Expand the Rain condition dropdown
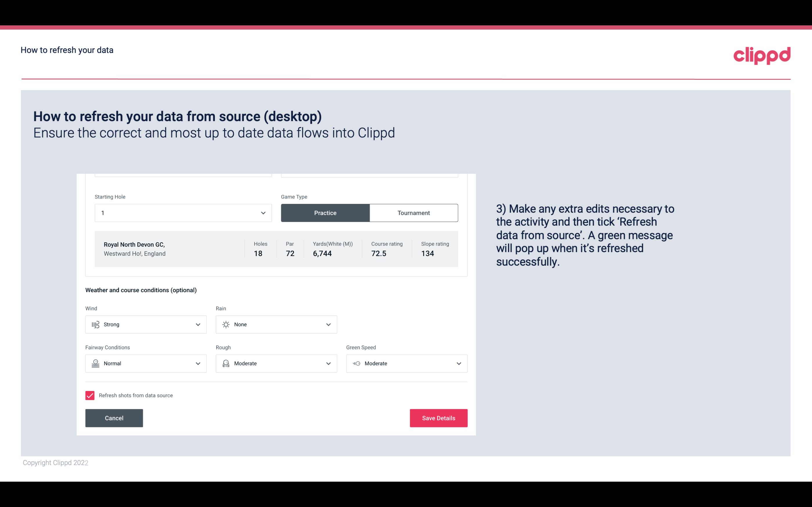This screenshot has height=507, width=812. click(x=327, y=324)
